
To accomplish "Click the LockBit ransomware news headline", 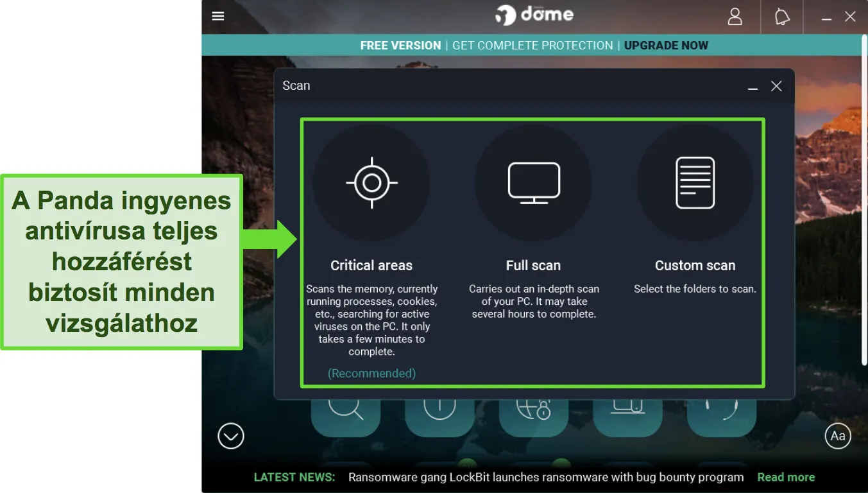I will point(546,477).
